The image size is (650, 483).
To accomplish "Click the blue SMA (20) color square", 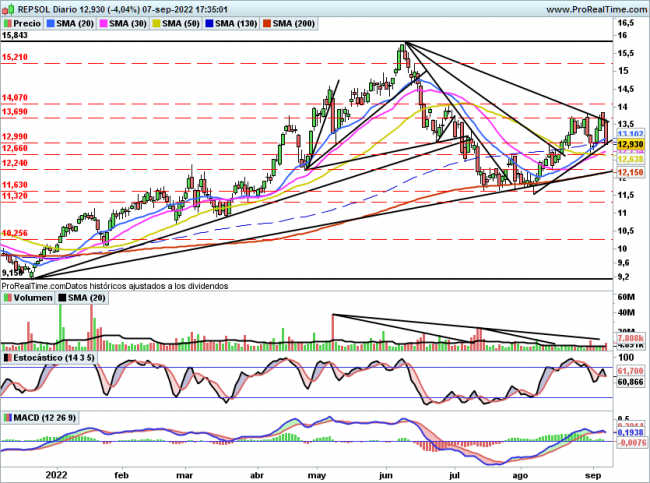I will click(x=51, y=24).
